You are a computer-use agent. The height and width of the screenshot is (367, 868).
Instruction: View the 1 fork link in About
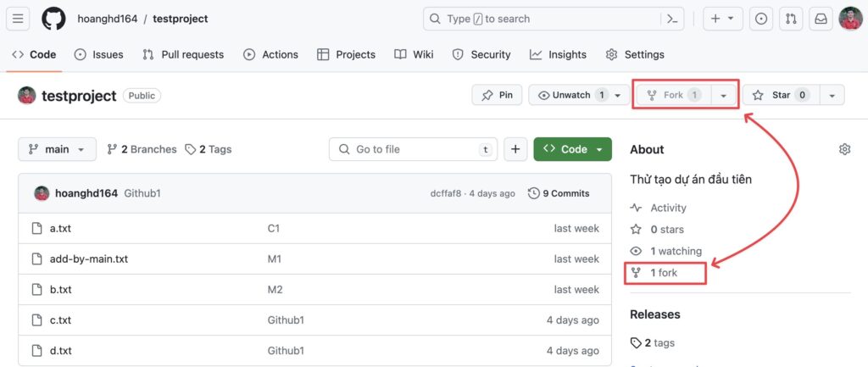point(654,272)
